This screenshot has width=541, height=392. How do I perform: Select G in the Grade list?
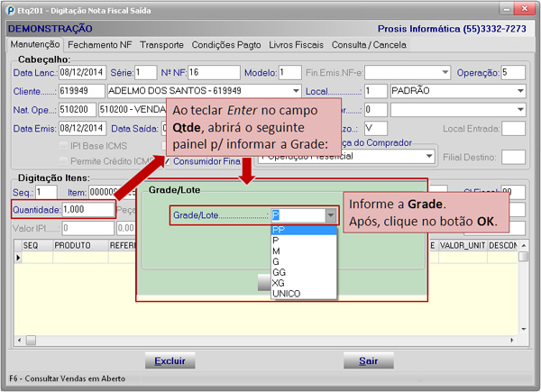pos(304,262)
